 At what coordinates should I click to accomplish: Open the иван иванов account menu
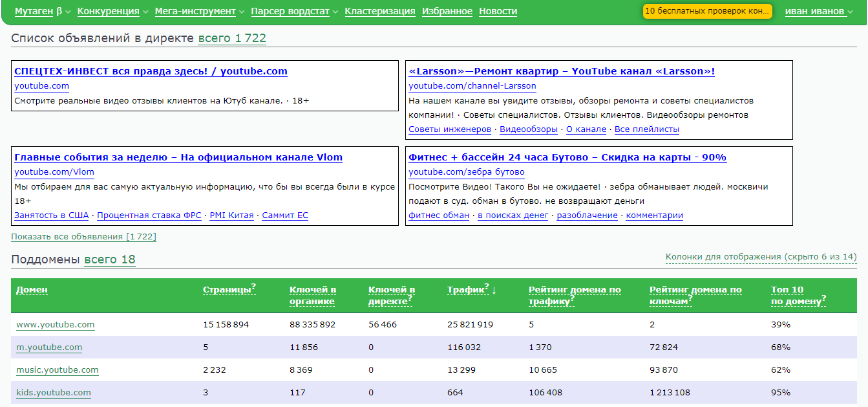point(819,11)
